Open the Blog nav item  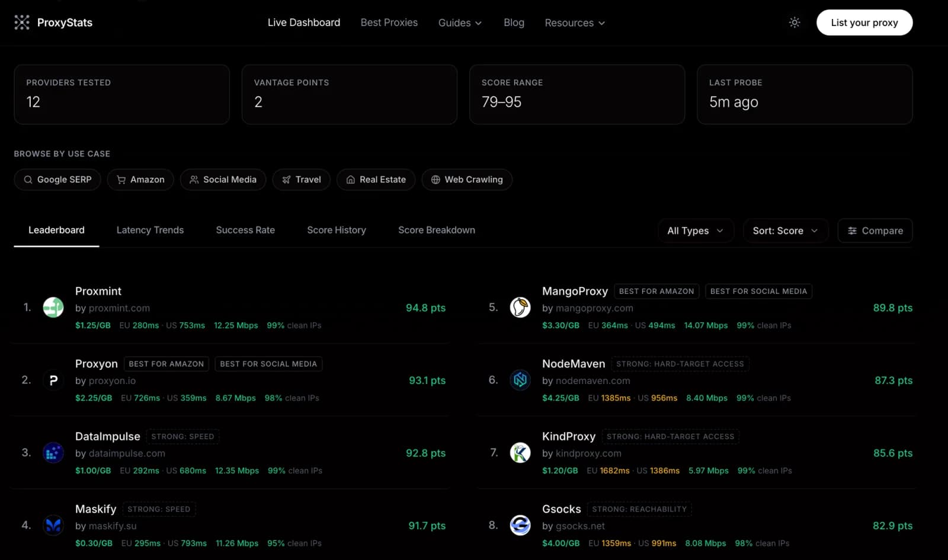tap(514, 23)
